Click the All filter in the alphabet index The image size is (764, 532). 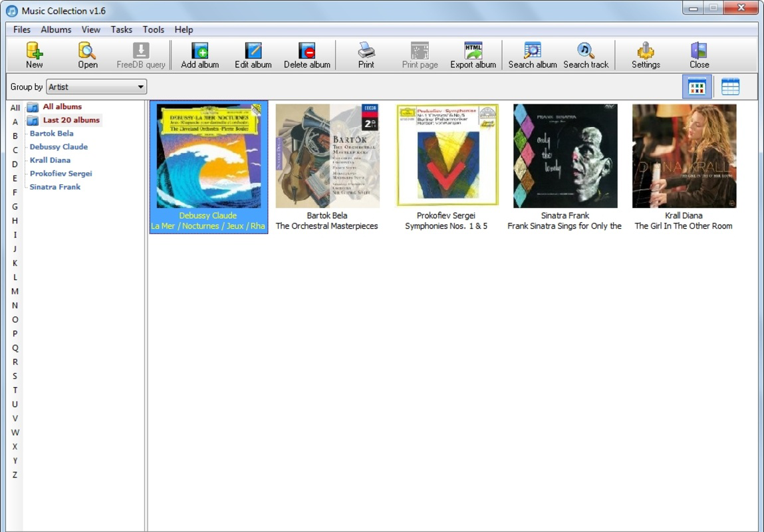pos(15,108)
